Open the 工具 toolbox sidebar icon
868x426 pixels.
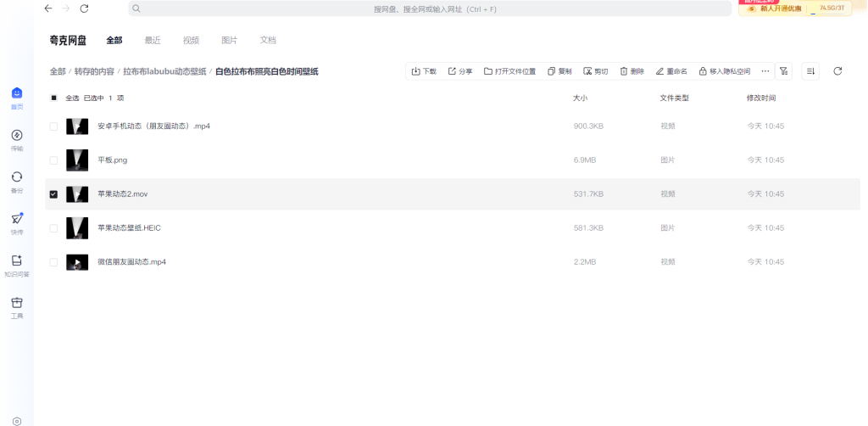[17, 307]
